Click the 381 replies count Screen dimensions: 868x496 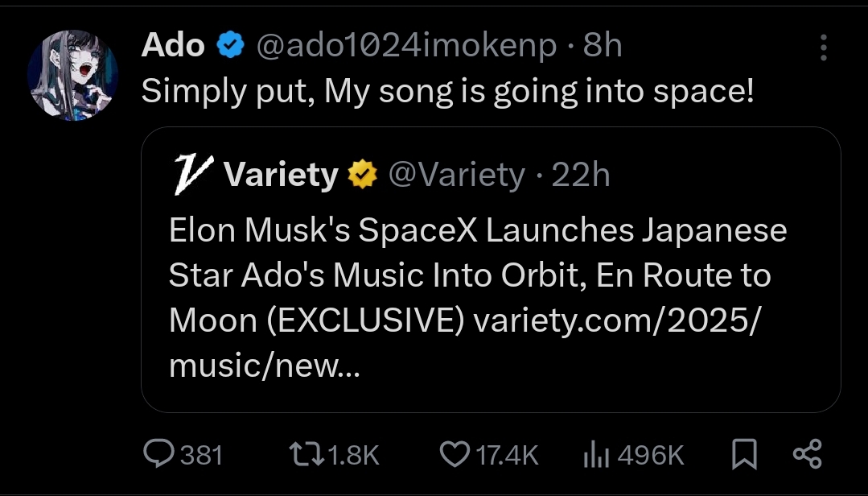(200, 456)
